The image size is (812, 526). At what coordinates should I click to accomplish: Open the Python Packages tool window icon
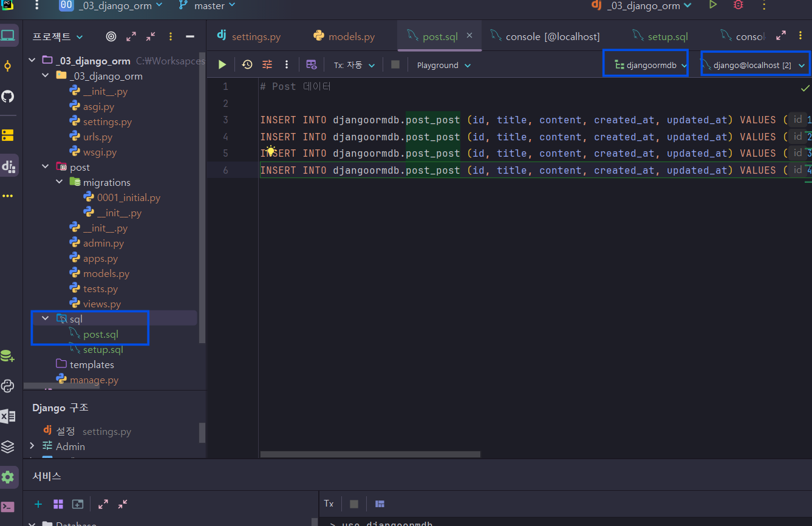point(8,386)
